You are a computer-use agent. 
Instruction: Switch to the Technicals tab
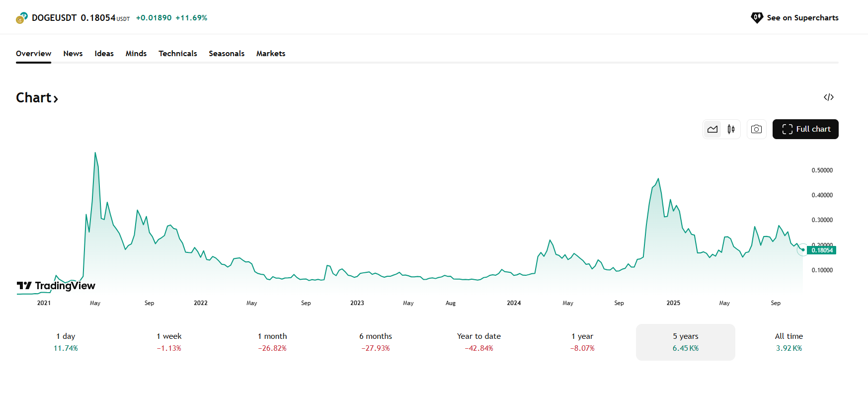(178, 54)
